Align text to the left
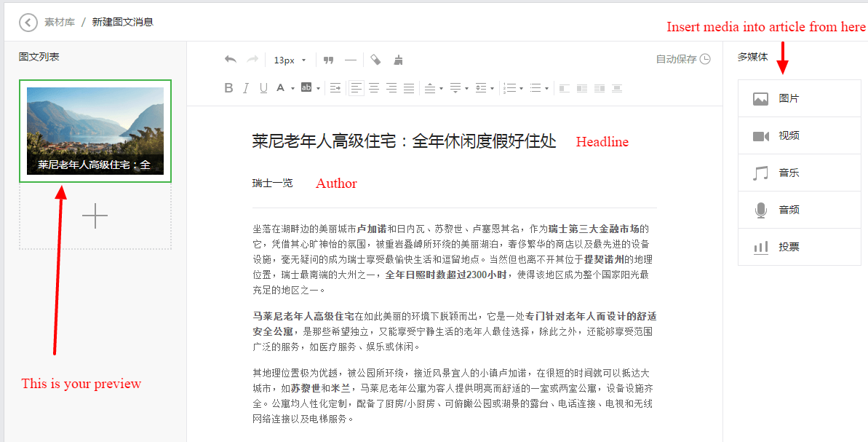This screenshot has height=442, width=868. [357, 87]
